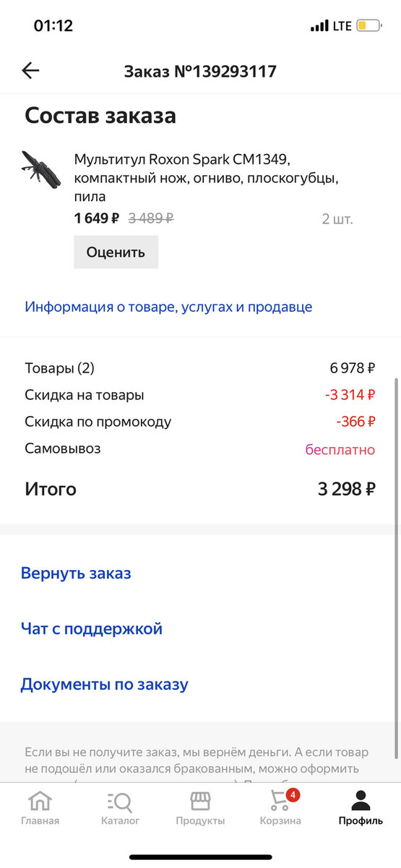Screen dimensions: 401x868
Task: Open Информация о товаре, услугах и продавце
Action: pyautogui.click(x=168, y=307)
